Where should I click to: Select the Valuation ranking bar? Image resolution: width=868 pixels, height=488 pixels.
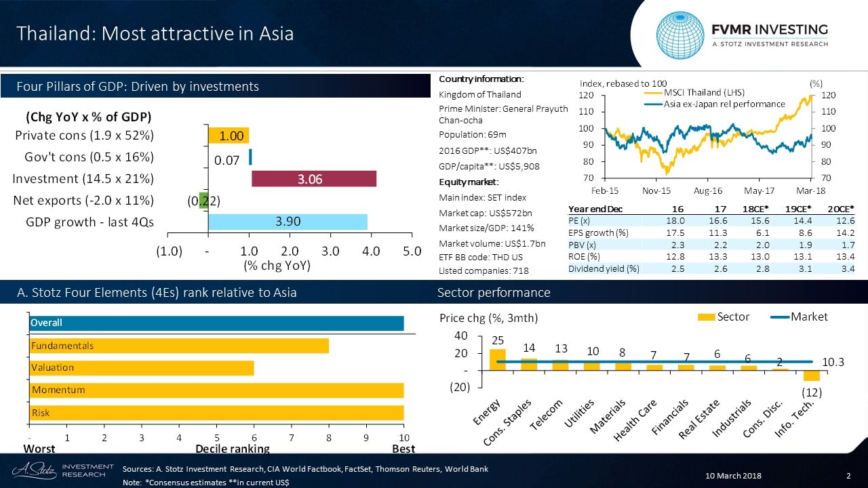(141, 367)
